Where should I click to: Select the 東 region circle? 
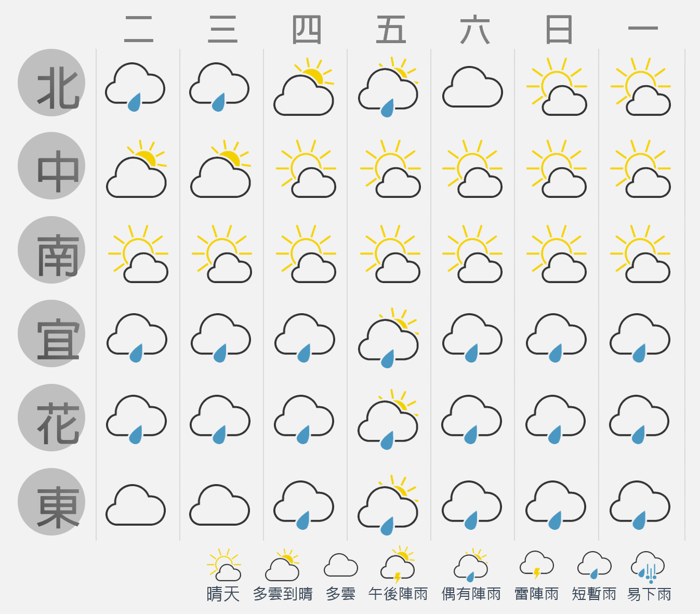point(51,502)
